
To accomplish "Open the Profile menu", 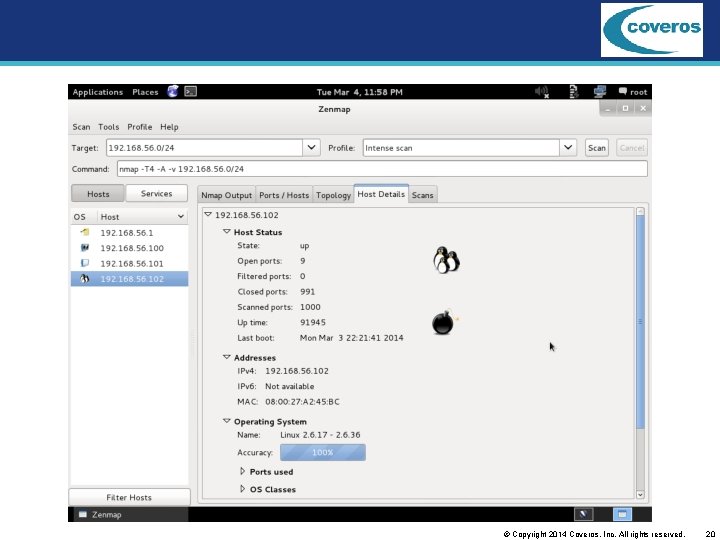I will pyautogui.click(x=140, y=127).
